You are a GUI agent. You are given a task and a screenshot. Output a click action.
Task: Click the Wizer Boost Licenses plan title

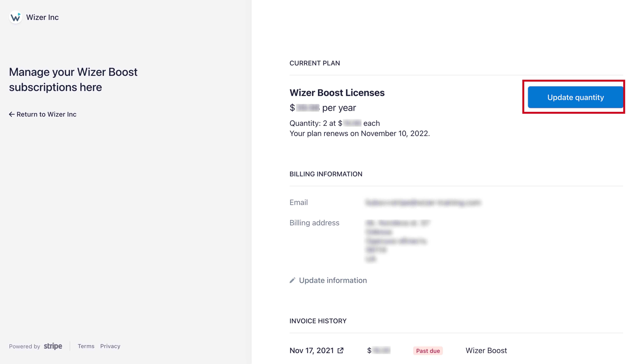pyautogui.click(x=337, y=93)
